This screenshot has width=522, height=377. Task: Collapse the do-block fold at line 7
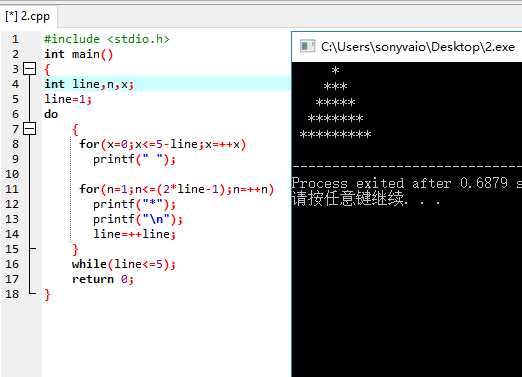[29, 129]
